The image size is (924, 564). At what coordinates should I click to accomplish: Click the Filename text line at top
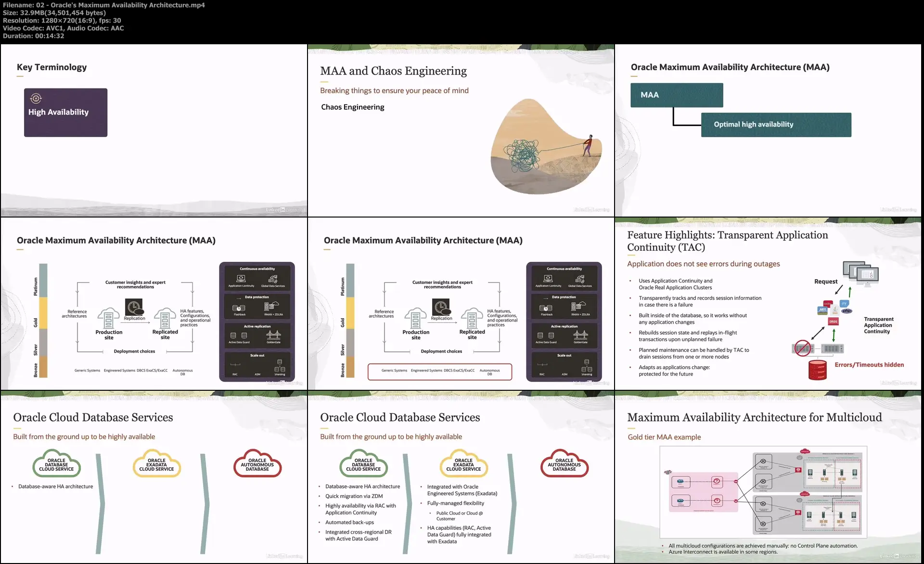103,5
